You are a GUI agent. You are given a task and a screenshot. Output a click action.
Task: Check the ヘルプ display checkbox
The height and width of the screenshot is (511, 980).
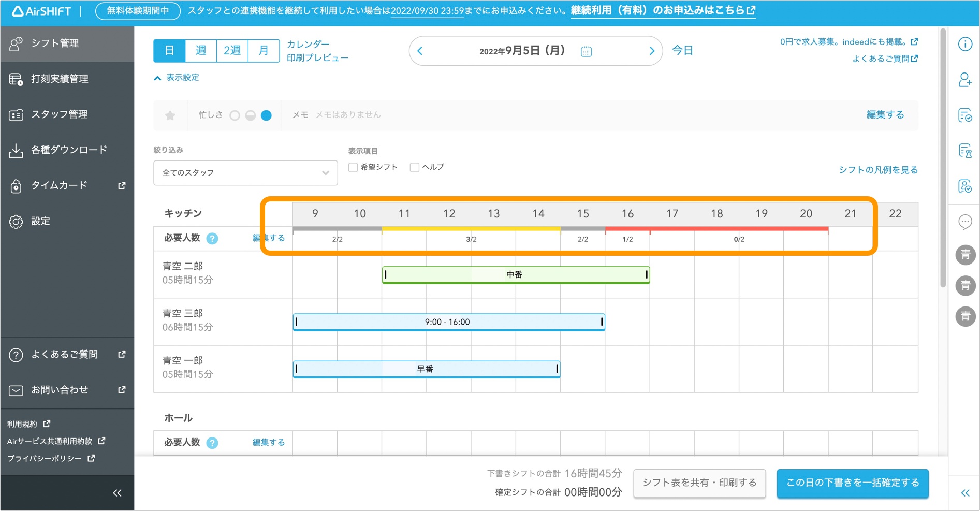point(414,167)
